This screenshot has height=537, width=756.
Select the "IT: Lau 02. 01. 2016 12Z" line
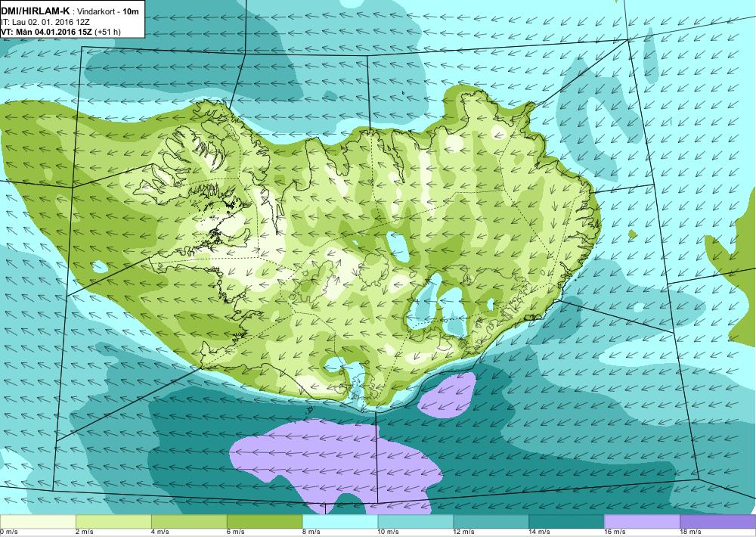[46, 22]
